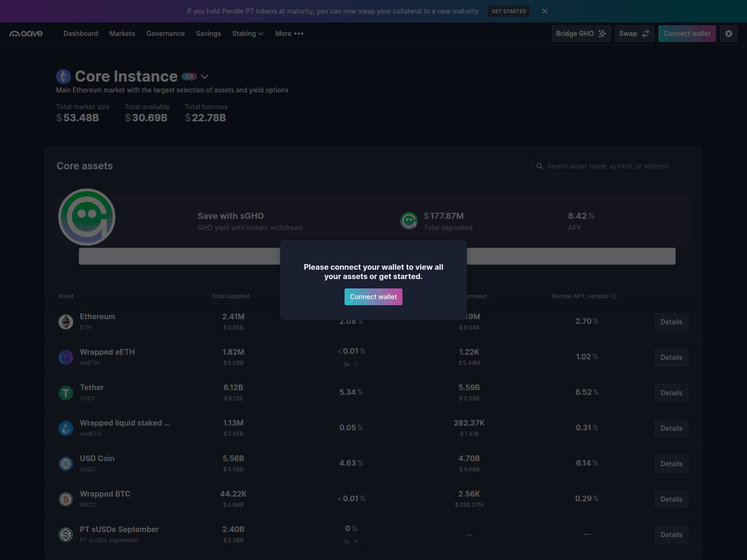Image resolution: width=747 pixels, height=560 pixels.
Task: Click the Wrapped eETH token icon
Action: 66,357
